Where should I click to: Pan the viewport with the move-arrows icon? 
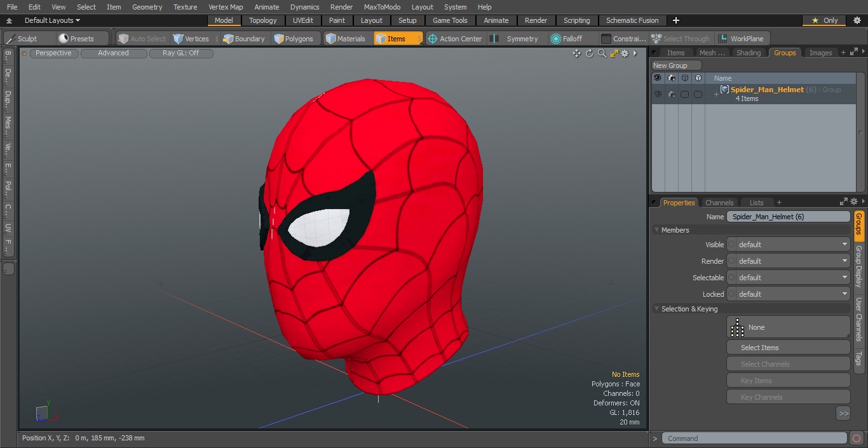tap(576, 53)
